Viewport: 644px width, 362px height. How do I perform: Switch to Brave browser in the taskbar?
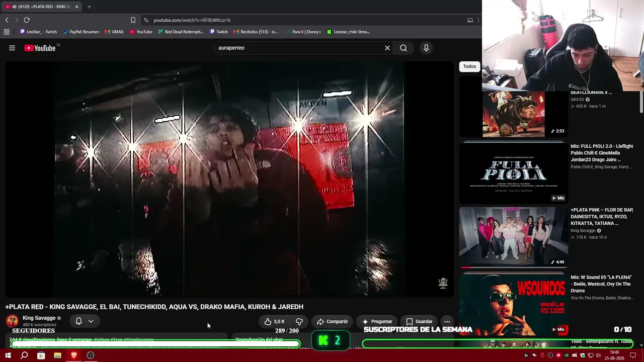pos(74,355)
